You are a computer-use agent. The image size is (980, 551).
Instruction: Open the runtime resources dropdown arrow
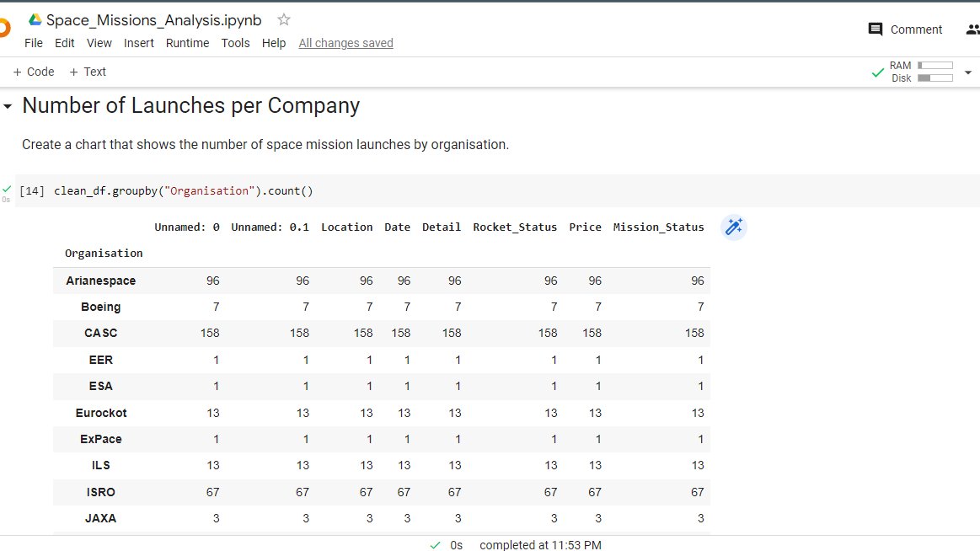tap(968, 72)
